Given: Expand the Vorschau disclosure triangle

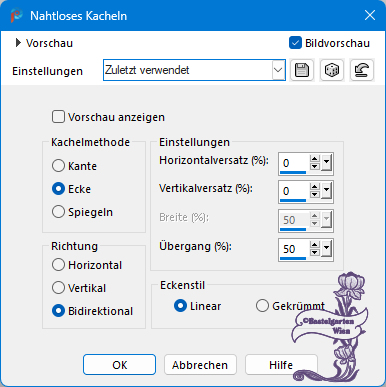Looking at the screenshot, I should point(18,43).
